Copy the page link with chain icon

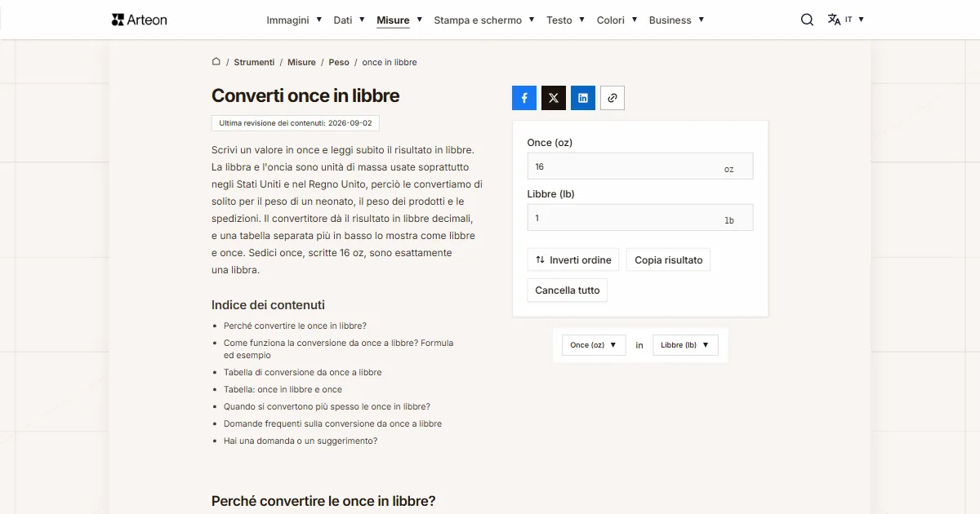tap(612, 98)
